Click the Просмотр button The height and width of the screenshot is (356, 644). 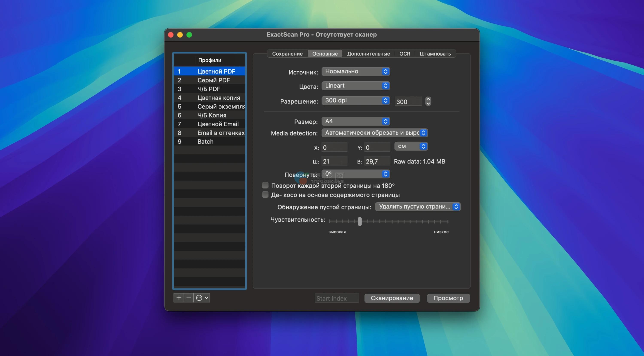(448, 298)
